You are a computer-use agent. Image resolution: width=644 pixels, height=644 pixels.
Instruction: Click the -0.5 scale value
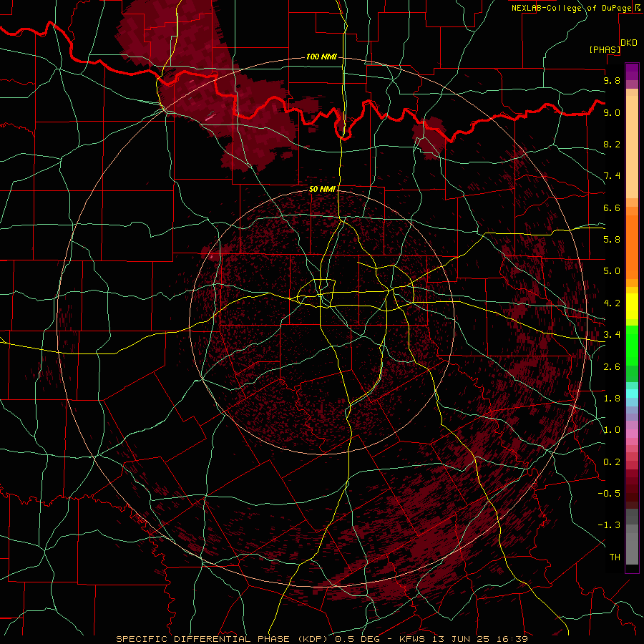(x=609, y=494)
